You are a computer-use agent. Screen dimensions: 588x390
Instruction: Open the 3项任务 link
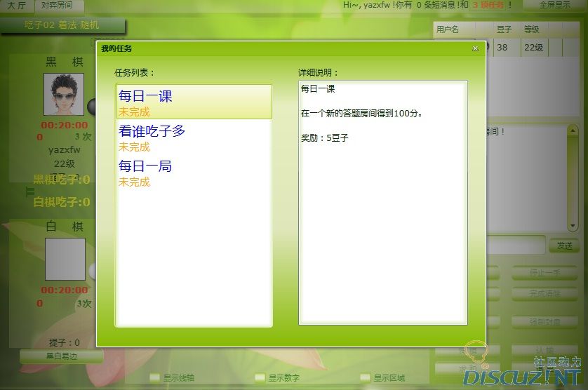(x=490, y=5)
